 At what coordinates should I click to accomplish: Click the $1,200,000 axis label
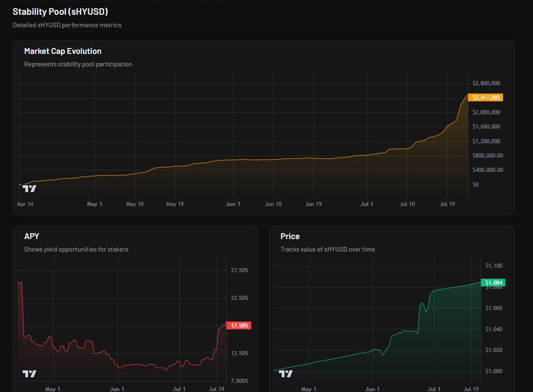click(486, 141)
